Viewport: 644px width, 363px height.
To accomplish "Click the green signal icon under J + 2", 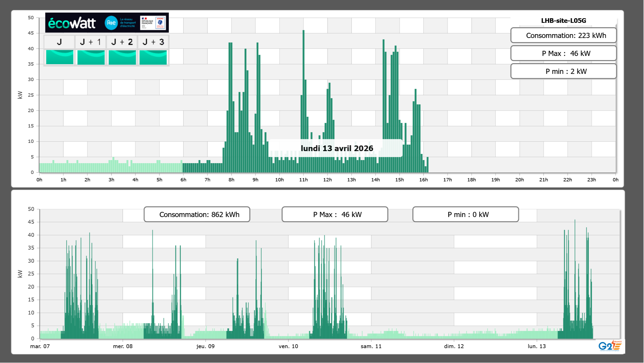I will click(122, 57).
